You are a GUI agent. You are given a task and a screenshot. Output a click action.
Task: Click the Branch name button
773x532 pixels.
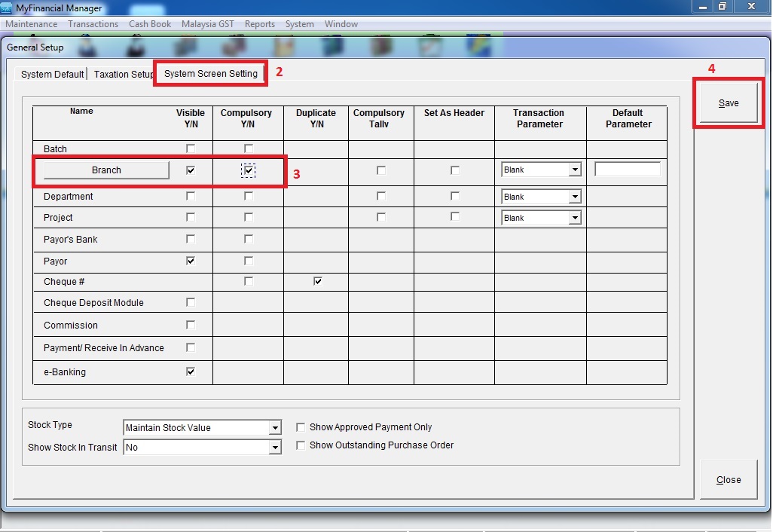[x=106, y=170]
